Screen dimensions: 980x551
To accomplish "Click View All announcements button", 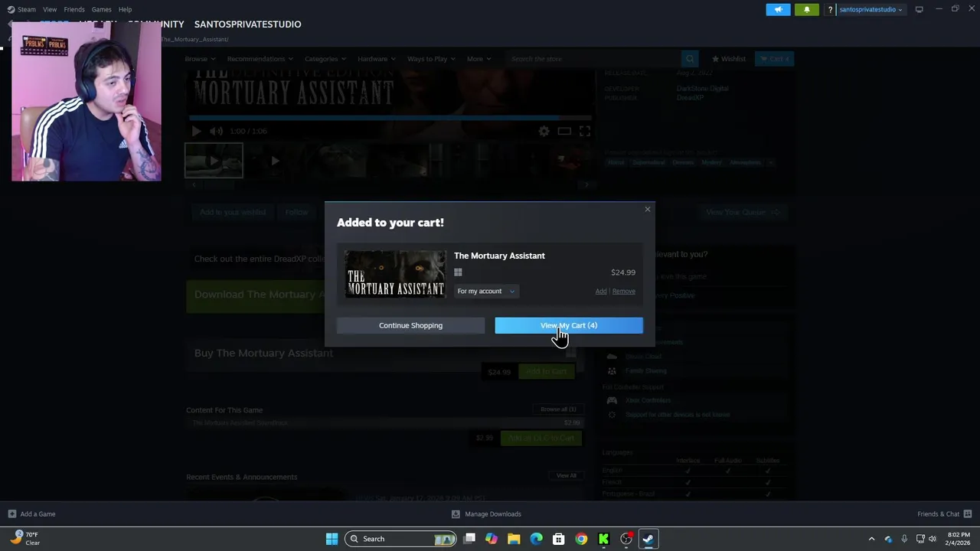I will pyautogui.click(x=567, y=475).
